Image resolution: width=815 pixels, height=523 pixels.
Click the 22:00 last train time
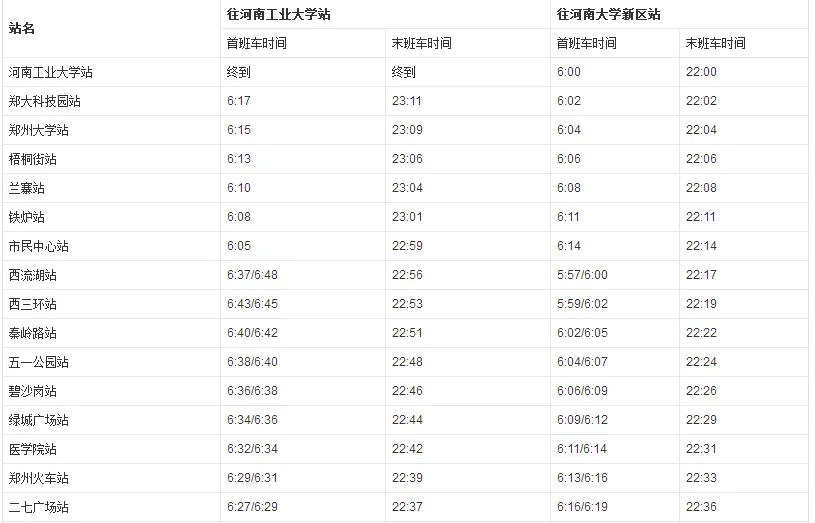[x=701, y=72]
